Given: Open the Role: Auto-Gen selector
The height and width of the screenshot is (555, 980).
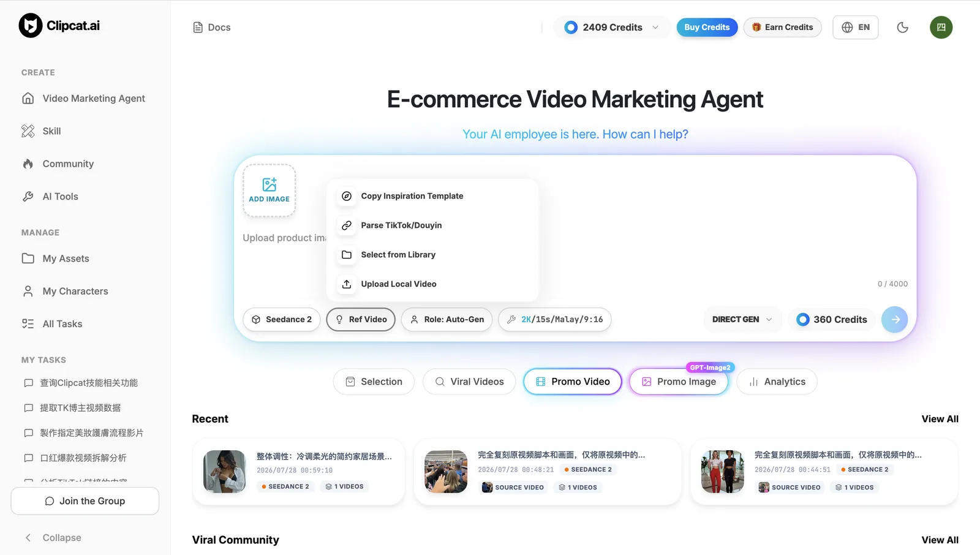Looking at the screenshot, I should (x=447, y=320).
